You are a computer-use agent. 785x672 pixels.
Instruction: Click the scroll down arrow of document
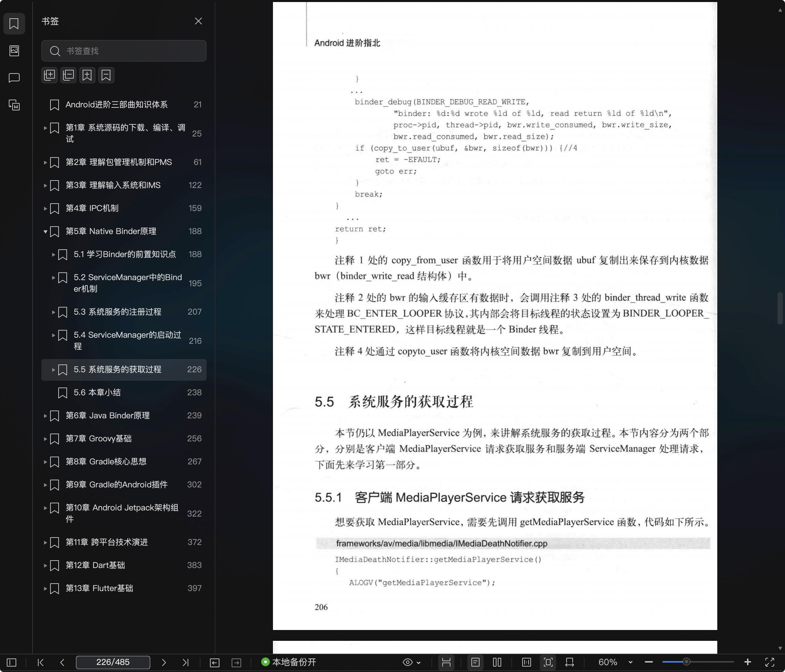click(x=780, y=649)
